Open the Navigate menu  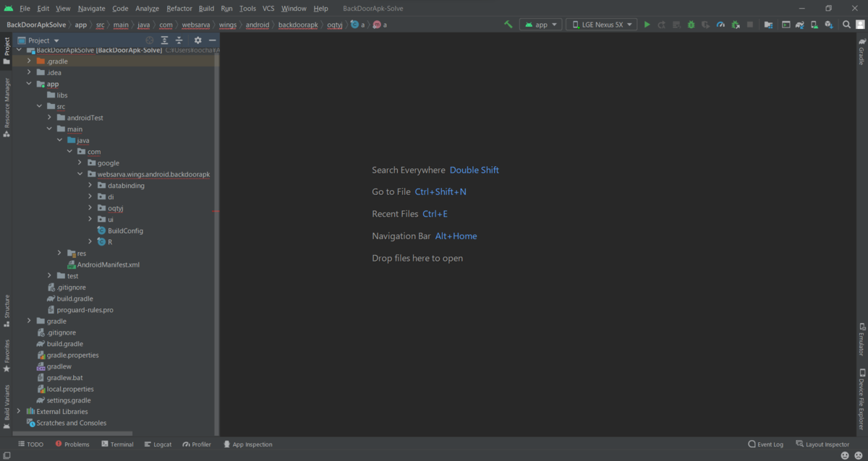91,9
